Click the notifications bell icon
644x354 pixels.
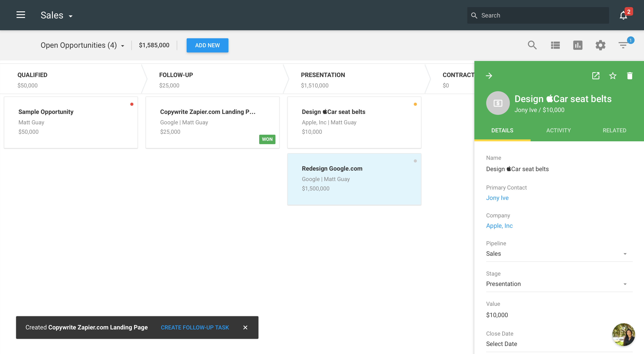click(624, 15)
